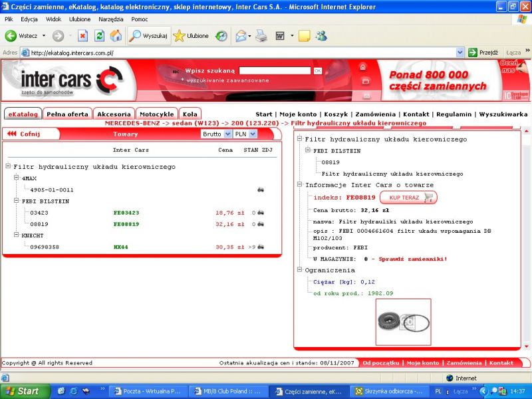Open the Widok menu
Viewport: 532px width, 399px height.
53,19
